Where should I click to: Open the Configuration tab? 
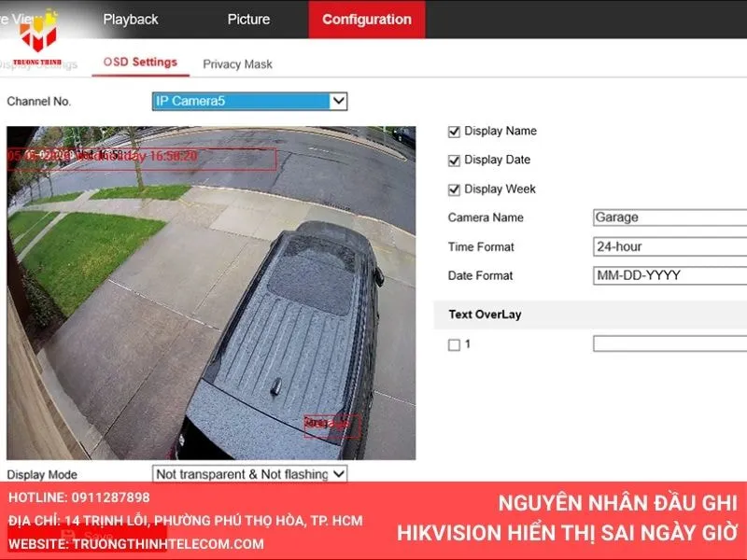pos(366,19)
